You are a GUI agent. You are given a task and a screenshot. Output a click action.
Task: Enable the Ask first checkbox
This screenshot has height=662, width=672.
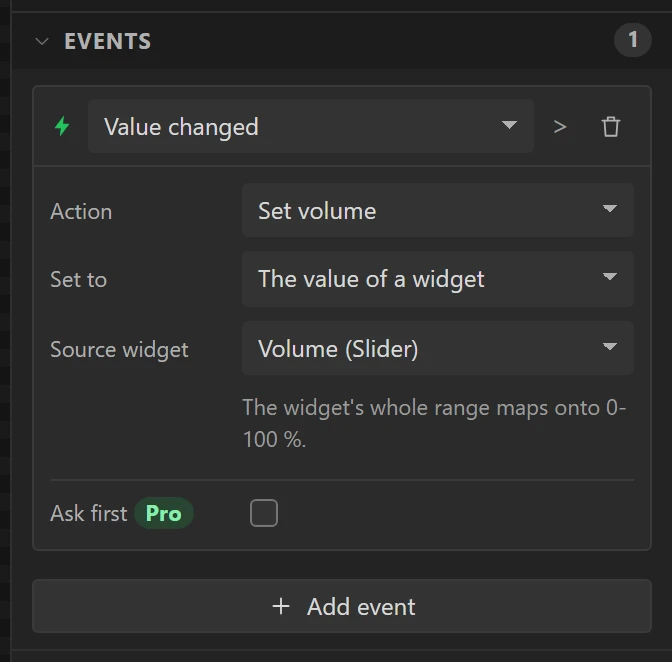click(264, 513)
